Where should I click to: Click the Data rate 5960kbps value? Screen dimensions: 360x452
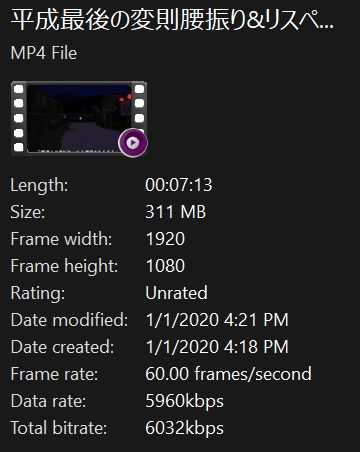184,401
